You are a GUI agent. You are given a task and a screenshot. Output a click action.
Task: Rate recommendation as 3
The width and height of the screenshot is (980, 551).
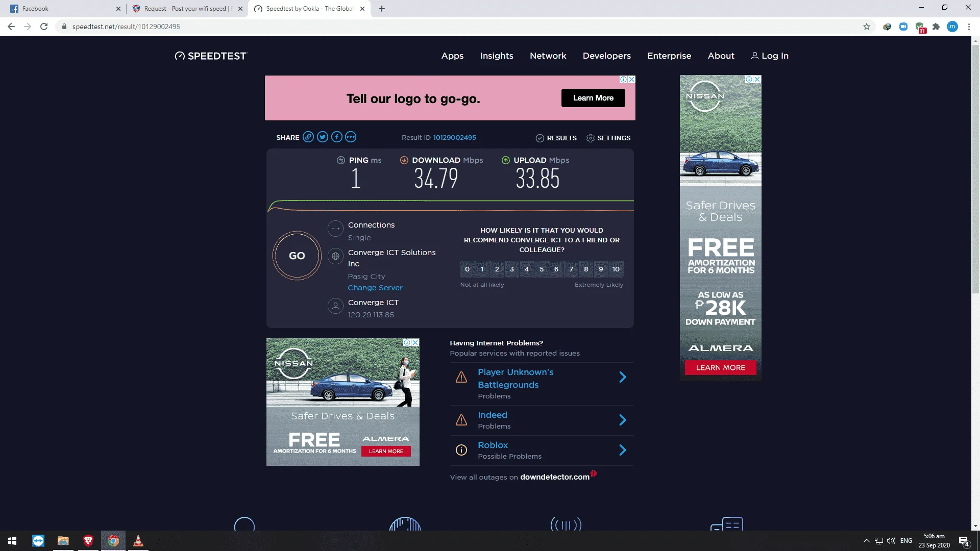[x=512, y=269]
